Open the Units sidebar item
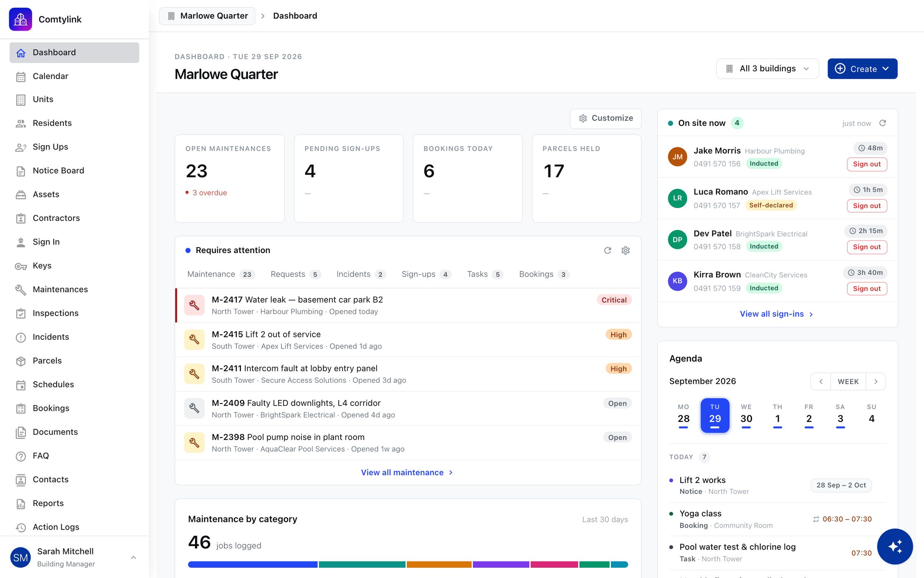924x578 pixels. [x=74, y=99]
